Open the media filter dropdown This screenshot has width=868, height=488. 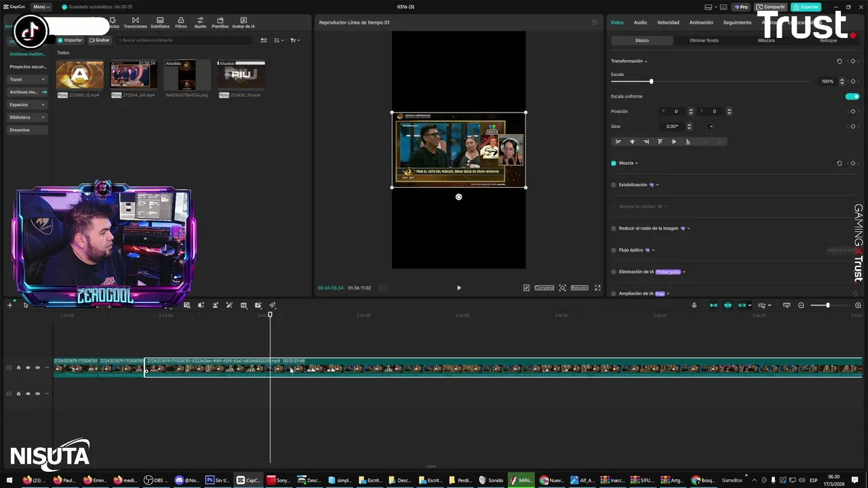(x=294, y=40)
